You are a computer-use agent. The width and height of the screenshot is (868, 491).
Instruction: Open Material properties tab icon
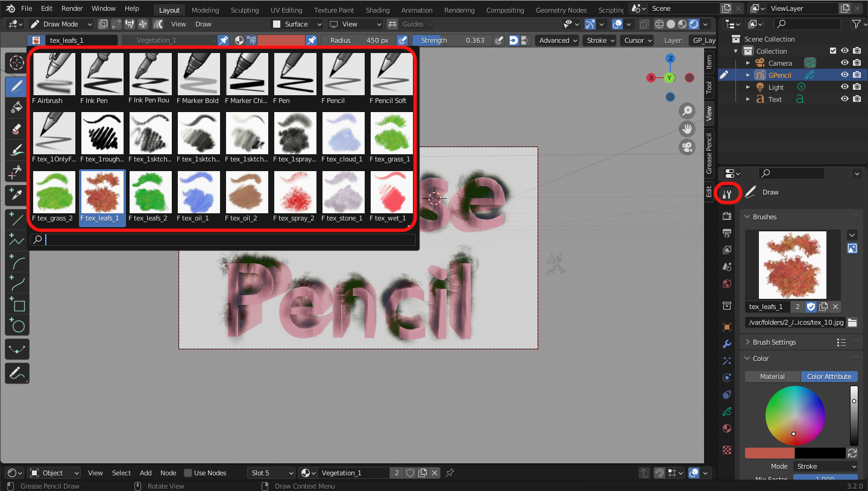click(x=727, y=428)
